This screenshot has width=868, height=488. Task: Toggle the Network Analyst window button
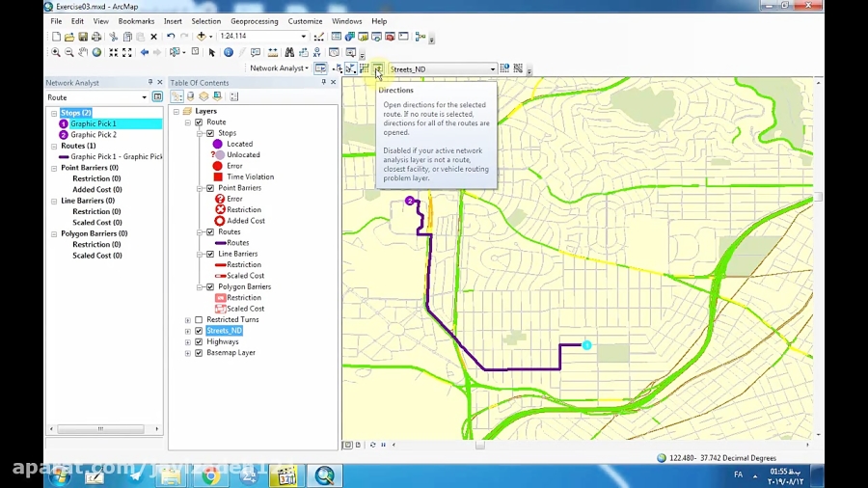(x=320, y=68)
